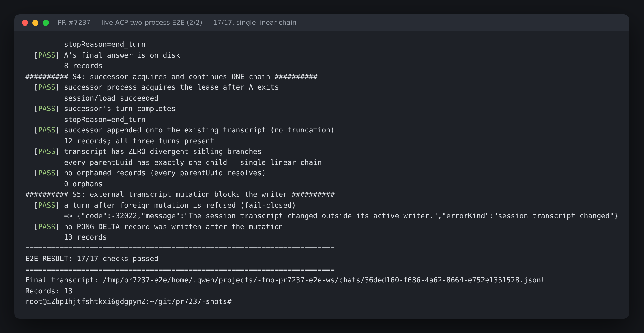The height and width of the screenshot is (333, 644).
Task: Click the successor's turn completes line
Action: coord(120,109)
